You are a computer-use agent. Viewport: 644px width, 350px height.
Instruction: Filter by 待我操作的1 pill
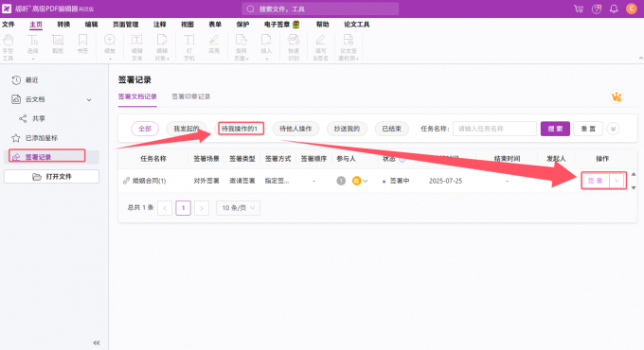click(x=241, y=129)
